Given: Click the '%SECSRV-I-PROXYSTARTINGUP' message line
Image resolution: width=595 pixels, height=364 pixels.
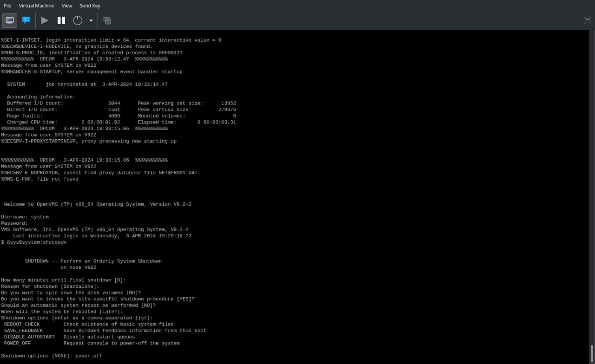Looking at the screenshot, I should click(x=89, y=141).
